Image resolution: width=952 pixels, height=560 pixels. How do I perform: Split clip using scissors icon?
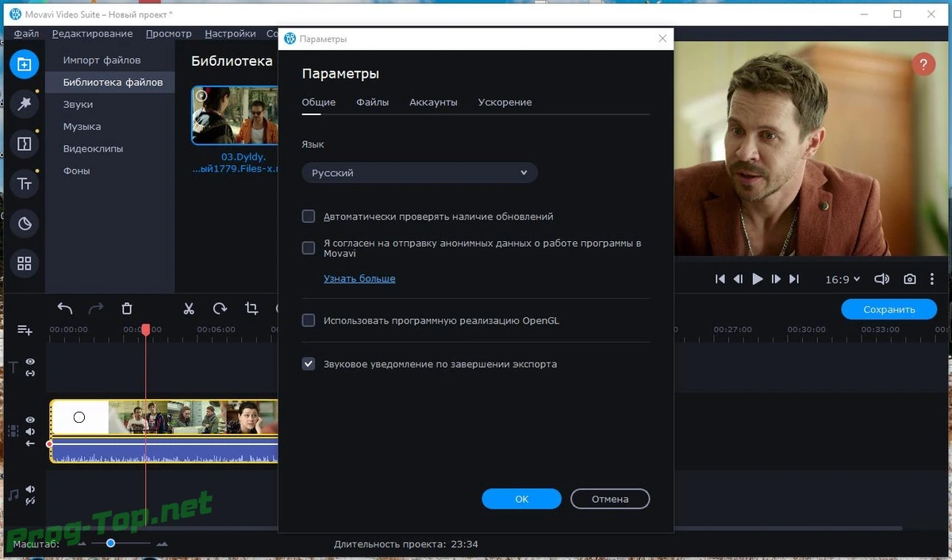pos(189,309)
